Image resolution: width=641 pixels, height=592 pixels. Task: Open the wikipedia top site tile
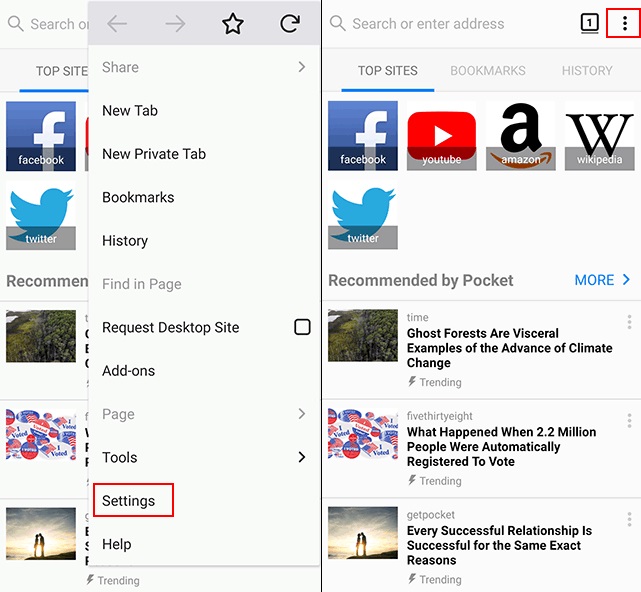tap(599, 135)
